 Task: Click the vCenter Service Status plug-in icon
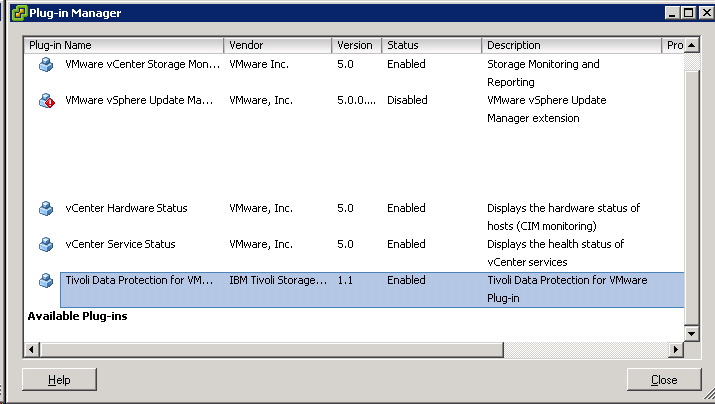46,245
